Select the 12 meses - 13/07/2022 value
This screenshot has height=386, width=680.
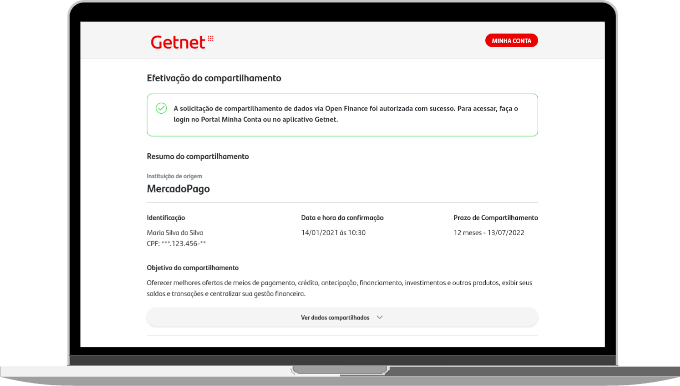tap(489, 232)
